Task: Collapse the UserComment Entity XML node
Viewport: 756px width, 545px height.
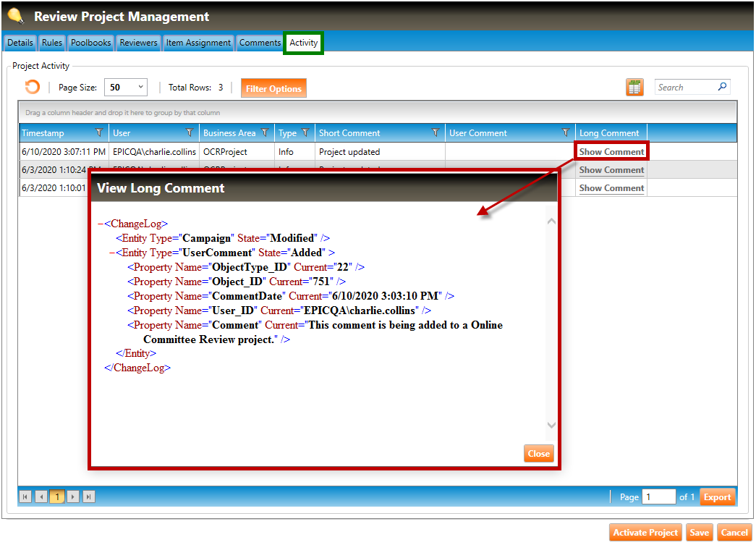Action: click(112, 253)
